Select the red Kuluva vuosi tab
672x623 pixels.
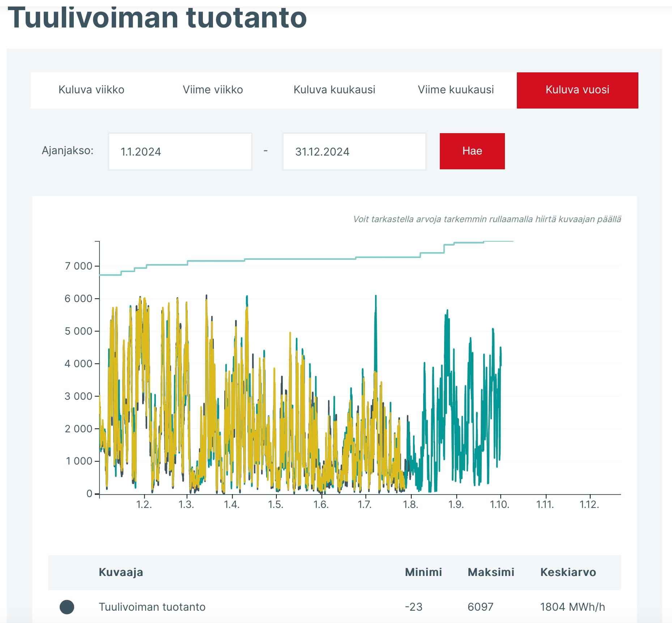pos(577,90)
